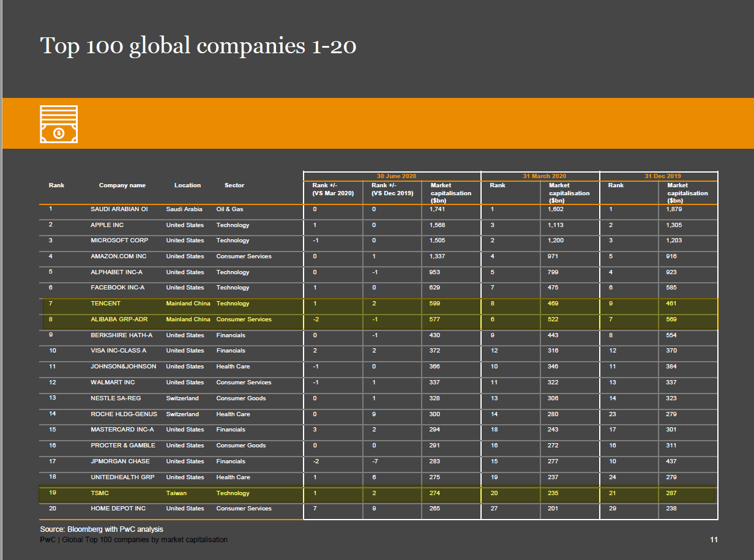Screen dimensions: 754x560
Task: Select 'MICROSOFT CORP' company name
Action: pos(119,241)
